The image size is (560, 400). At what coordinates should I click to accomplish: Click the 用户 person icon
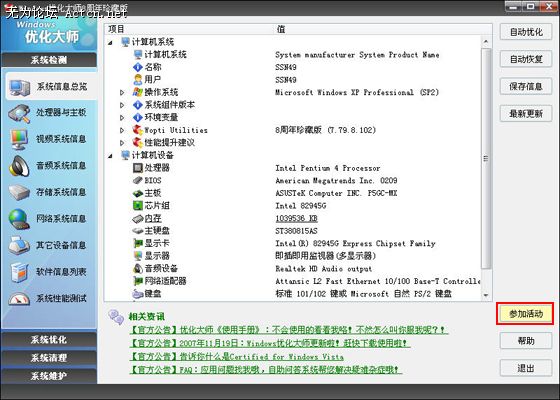(138, 80)
